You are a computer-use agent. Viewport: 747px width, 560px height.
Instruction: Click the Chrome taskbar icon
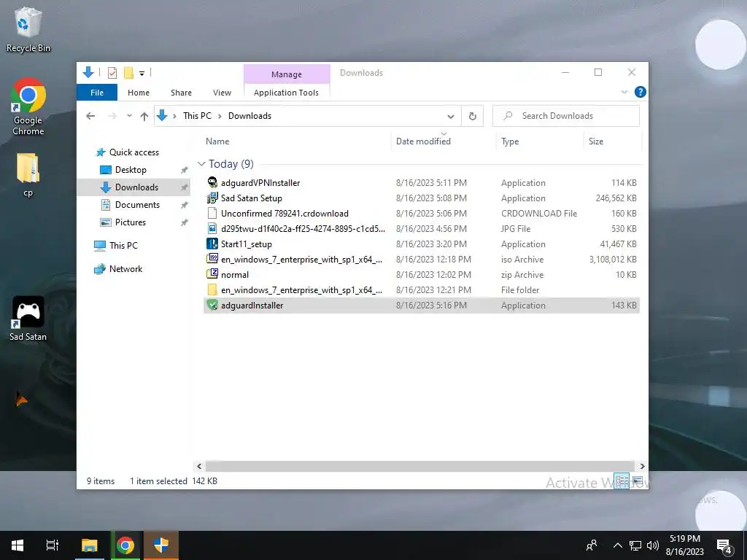coord(125,545)
